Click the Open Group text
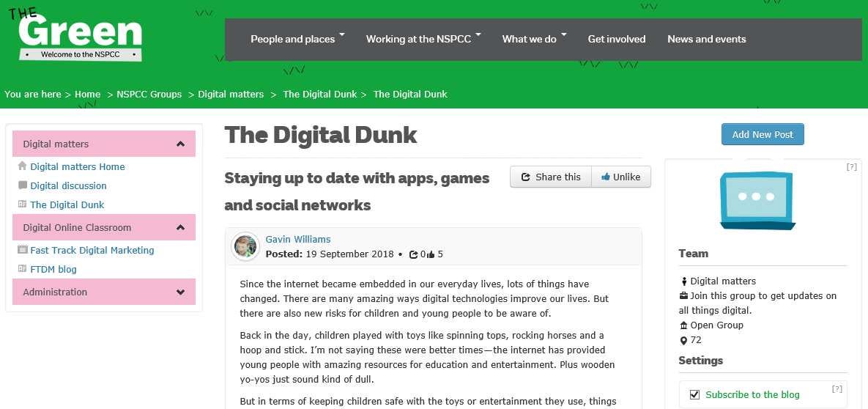Viewport: 868px width, 409px height. coord(717,325)
